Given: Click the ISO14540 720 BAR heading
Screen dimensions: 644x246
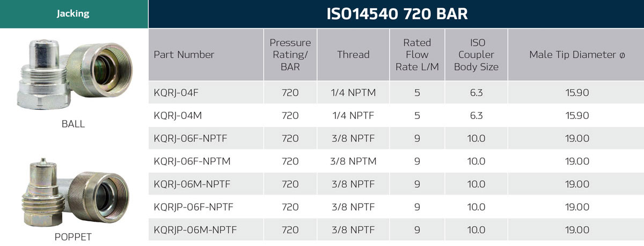Looking at the screenshot, I should pyautogui.click(x=397, y=14).
